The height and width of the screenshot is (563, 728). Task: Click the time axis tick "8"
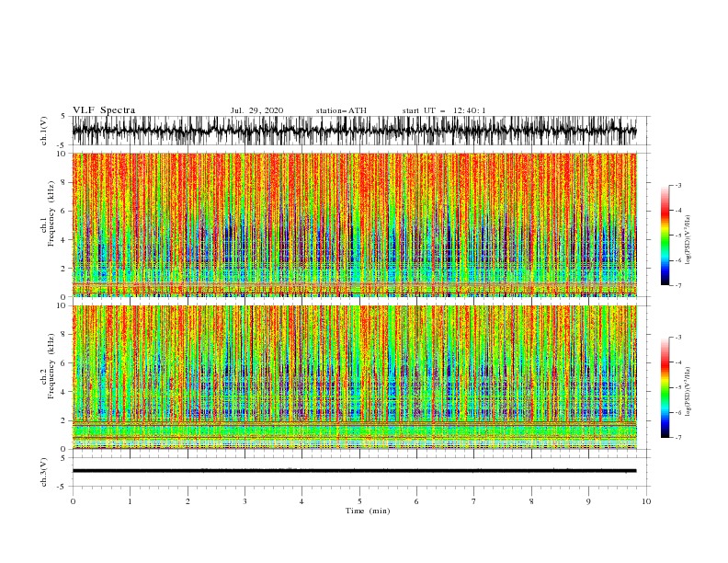531,501
